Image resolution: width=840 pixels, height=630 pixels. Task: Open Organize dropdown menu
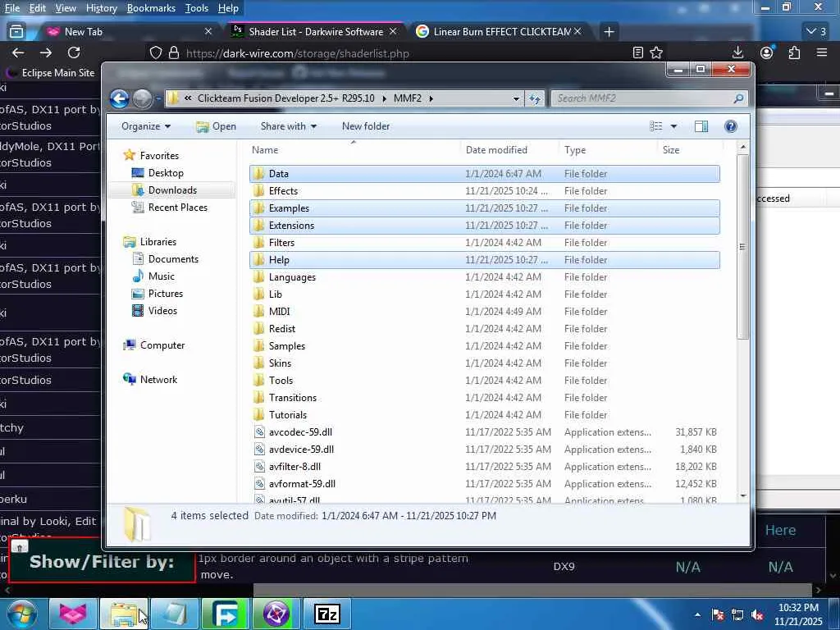(x=146, y=126)
